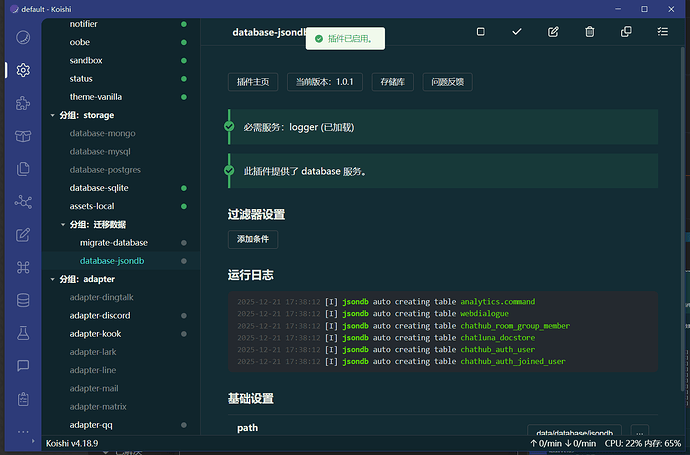Click the square stop plugin icon

pos(480,32)
